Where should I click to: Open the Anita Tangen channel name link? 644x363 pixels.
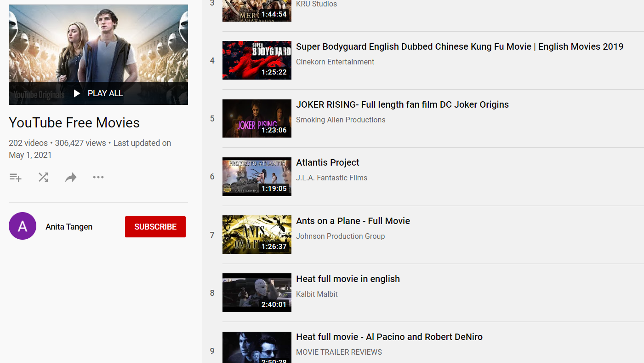[69, 227]
